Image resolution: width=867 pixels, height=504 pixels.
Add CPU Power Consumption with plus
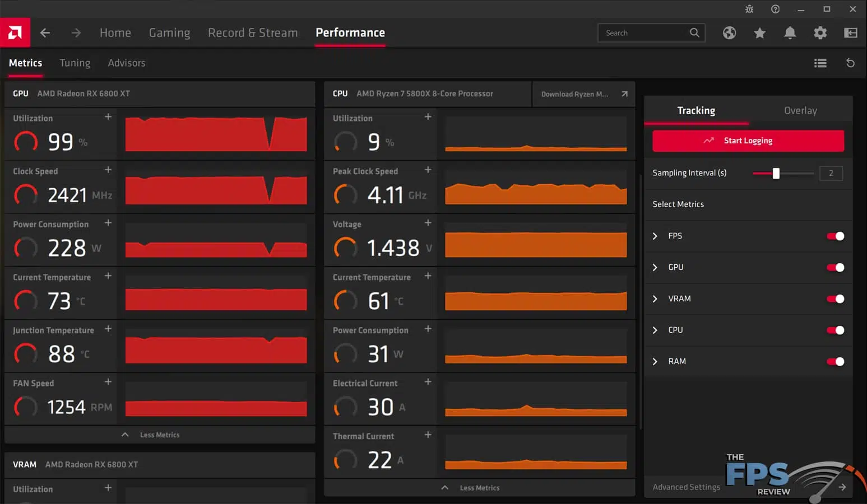click(428, 329)
